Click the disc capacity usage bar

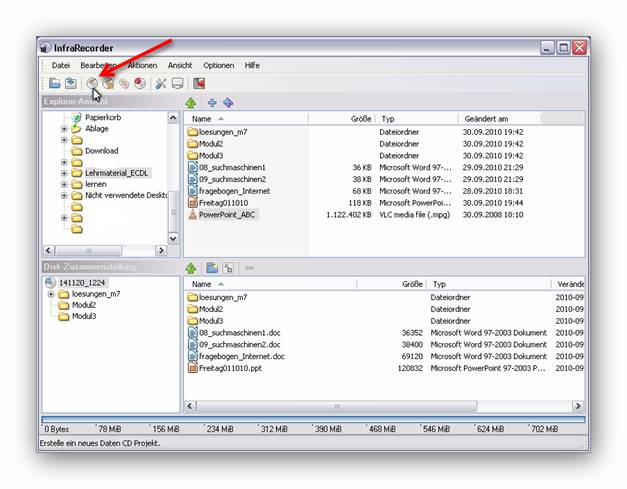click(313, 419)
